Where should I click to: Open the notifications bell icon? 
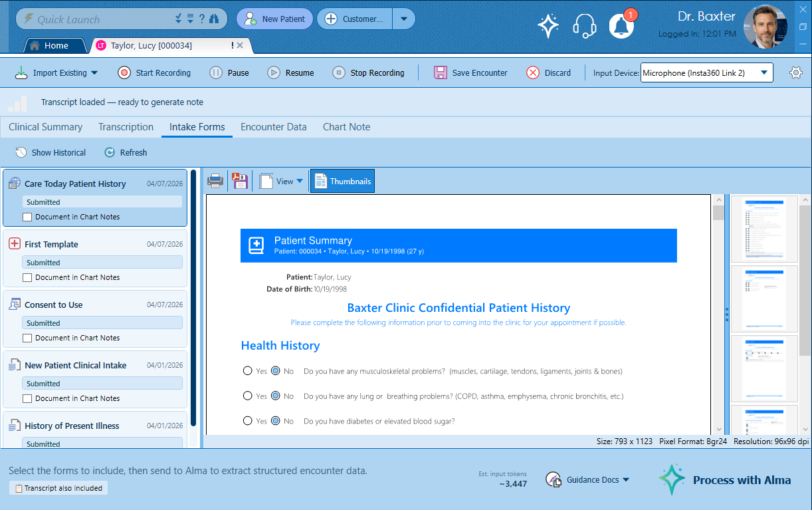[x=621, y=26]
